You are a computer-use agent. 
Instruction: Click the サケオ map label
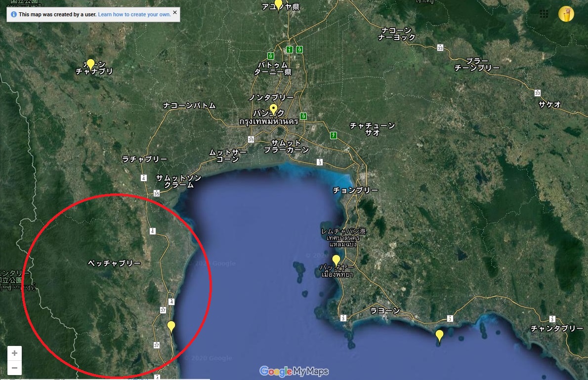point(550,105)
